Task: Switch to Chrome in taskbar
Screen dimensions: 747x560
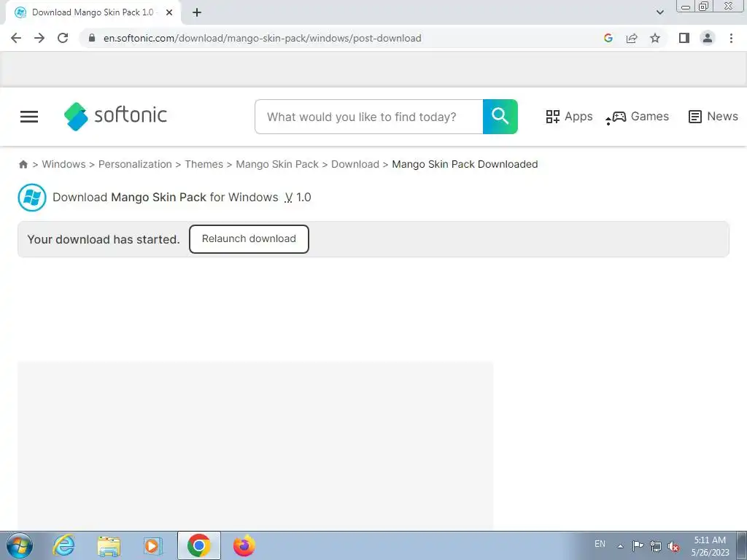Action: pyautogui.click(x=198, y=545)
